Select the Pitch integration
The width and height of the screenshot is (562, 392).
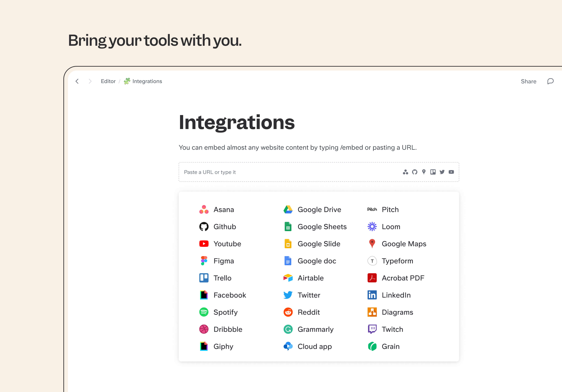pyautogui.click(x=390, y=209)
